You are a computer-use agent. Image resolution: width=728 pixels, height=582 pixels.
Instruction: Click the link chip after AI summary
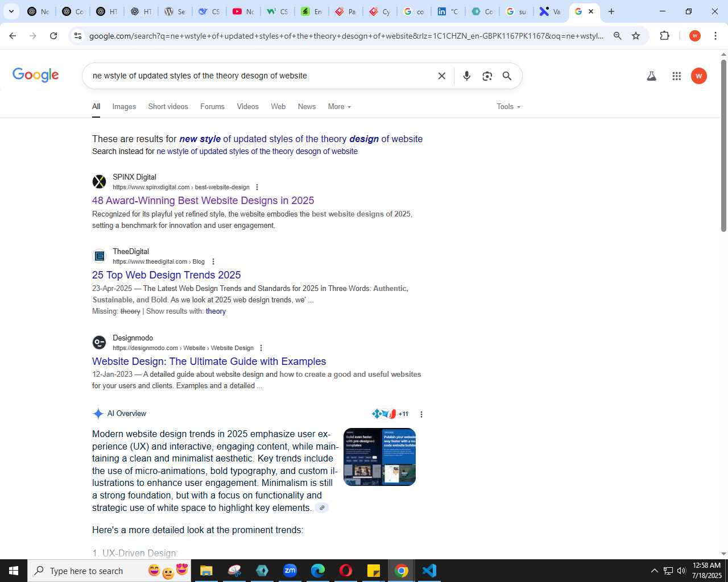point(322,508)
